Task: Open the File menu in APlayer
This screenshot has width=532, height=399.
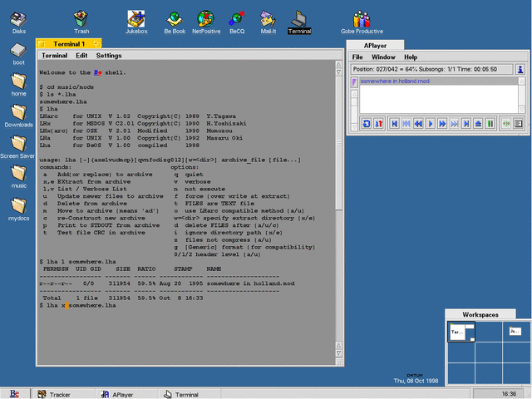Action: pos(357,57)
